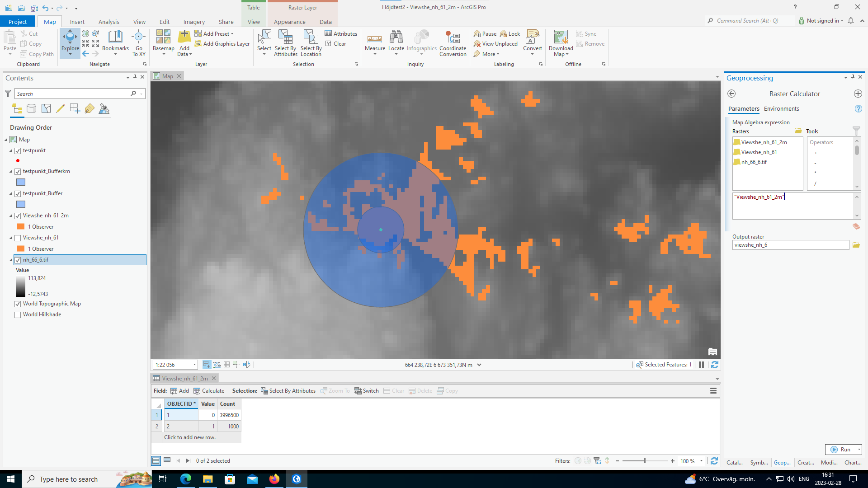Open Select By Location tool
This screenshot has width=868, height=488.
[311, 43]
